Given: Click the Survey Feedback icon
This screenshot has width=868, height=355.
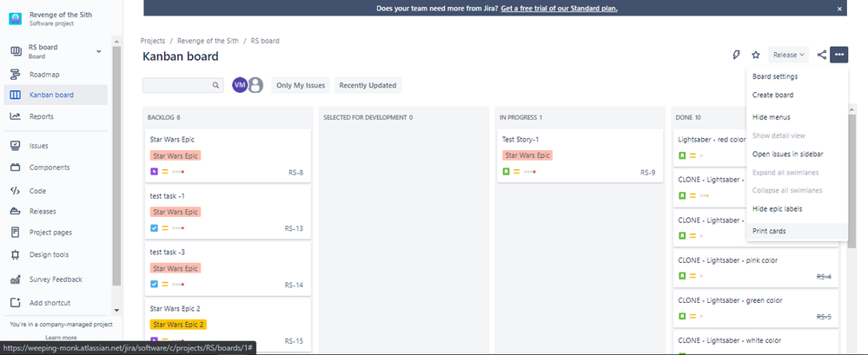Looking at the screenshot, I should (x=16, y=279).
